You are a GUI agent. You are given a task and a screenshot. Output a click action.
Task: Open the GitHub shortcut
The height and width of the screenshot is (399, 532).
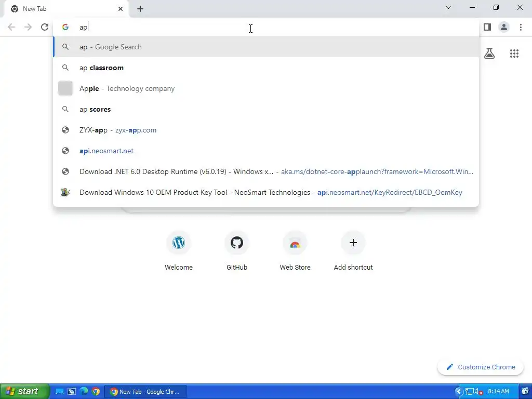(x=237, y=251)
